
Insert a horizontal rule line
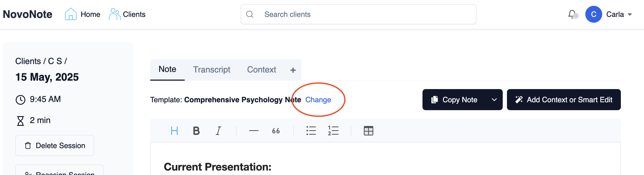coord(254,131)
